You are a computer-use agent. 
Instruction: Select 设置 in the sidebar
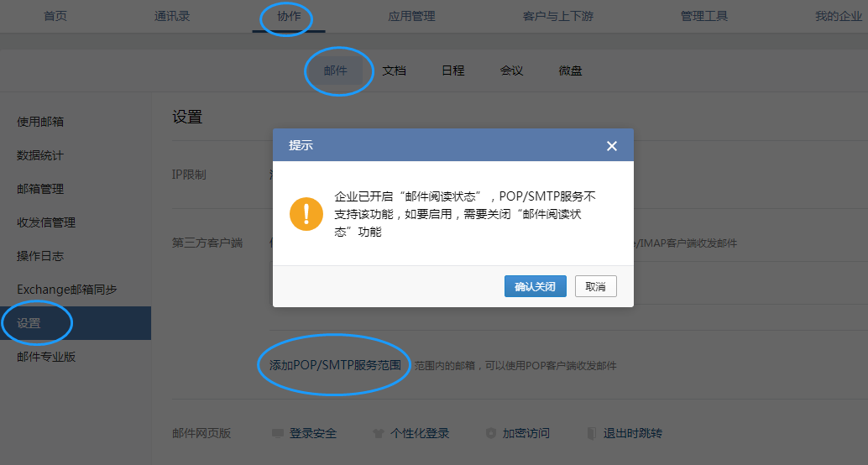[76, 323]
